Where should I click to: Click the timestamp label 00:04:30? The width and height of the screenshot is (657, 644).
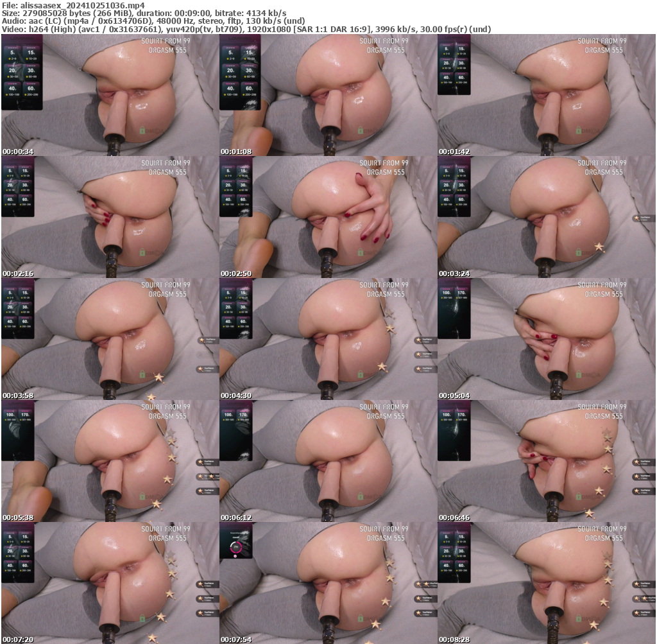point(235,396)
